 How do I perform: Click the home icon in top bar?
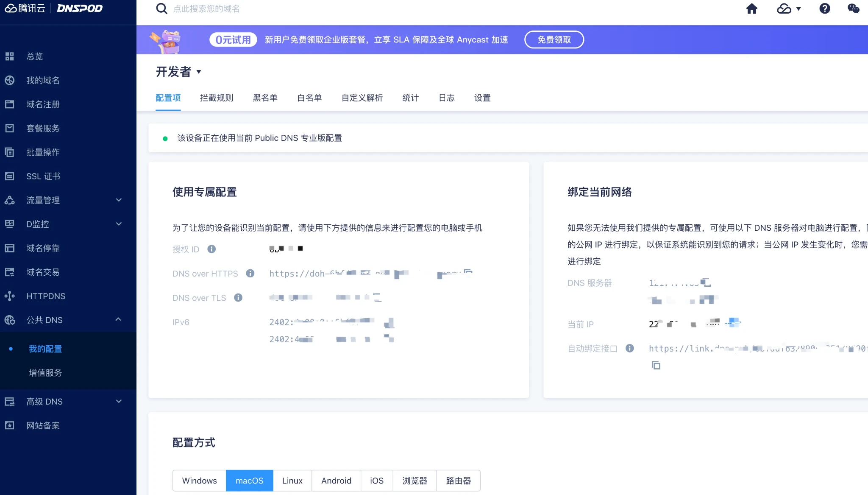pos(751,9)
